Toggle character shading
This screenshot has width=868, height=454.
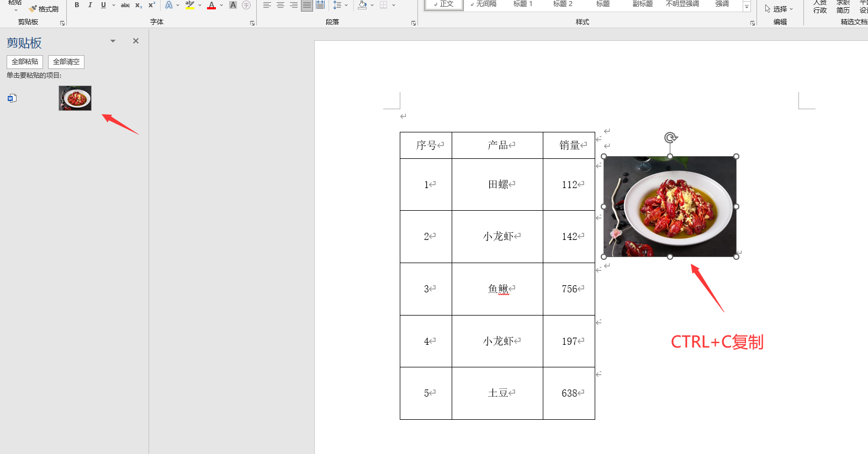pos(233,5)
